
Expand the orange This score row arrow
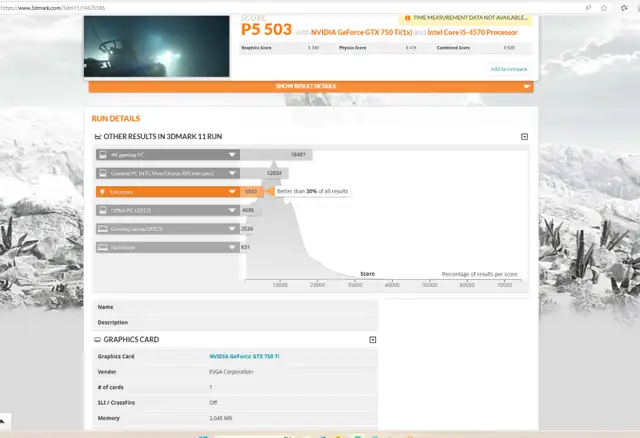(x=232, y=192)
